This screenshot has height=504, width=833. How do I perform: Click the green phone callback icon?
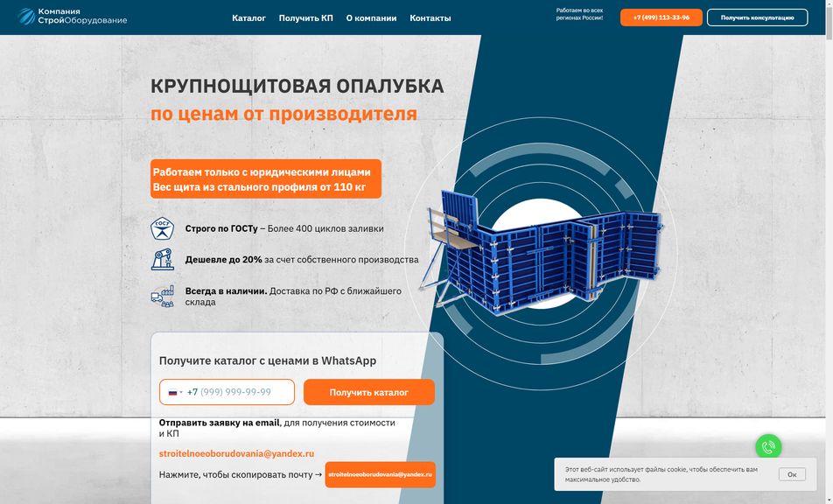[768, 447]
